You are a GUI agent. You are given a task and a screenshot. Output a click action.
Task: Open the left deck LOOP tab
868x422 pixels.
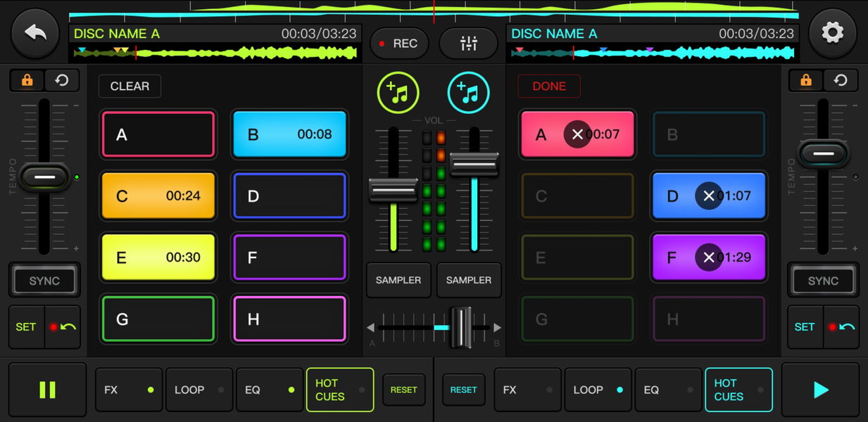(199, 390)
